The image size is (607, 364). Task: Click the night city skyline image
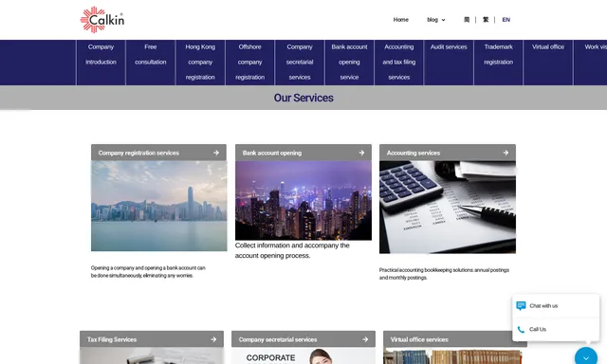tap(303, 200)
